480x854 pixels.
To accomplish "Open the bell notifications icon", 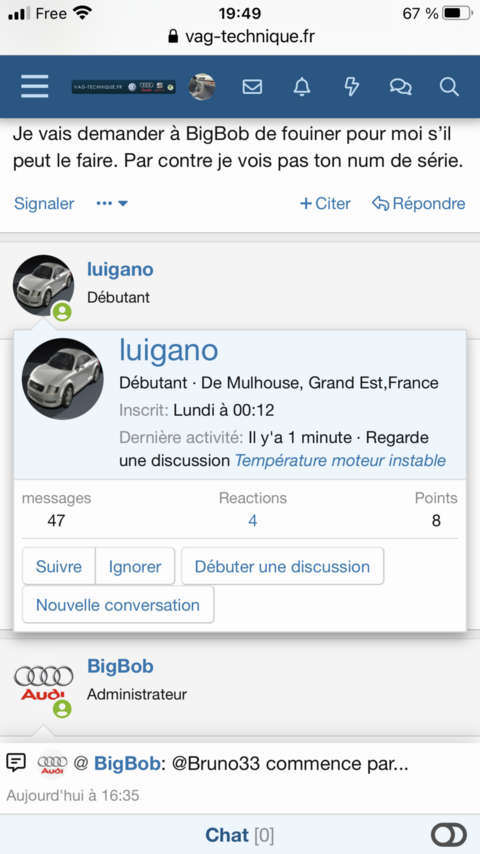I will coord(302,87).
